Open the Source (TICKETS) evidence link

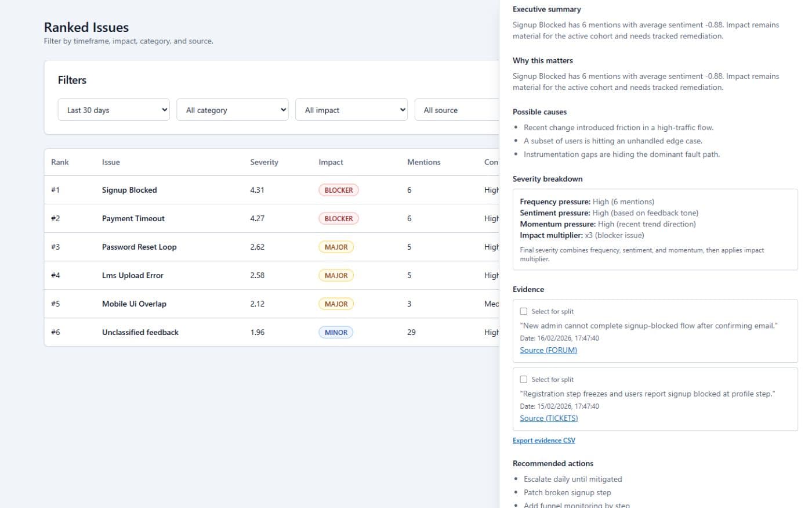coord(549,418)
